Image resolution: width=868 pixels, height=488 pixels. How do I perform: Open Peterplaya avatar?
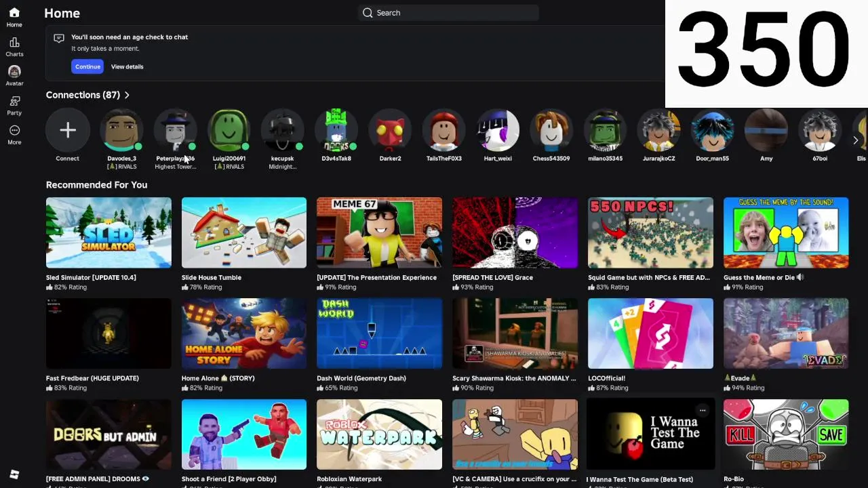(x=175, y=130)
